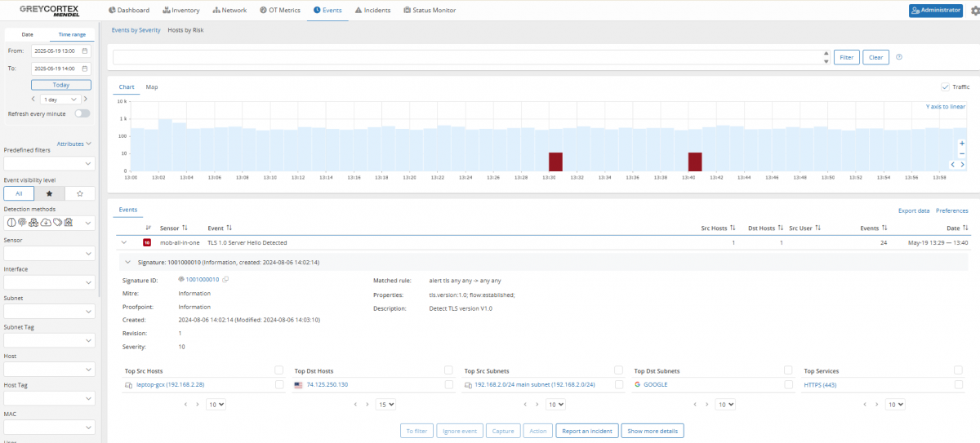980x443 pixels.
Task: Check the laptop-gcx host checkbox
Action: point(279,384)
